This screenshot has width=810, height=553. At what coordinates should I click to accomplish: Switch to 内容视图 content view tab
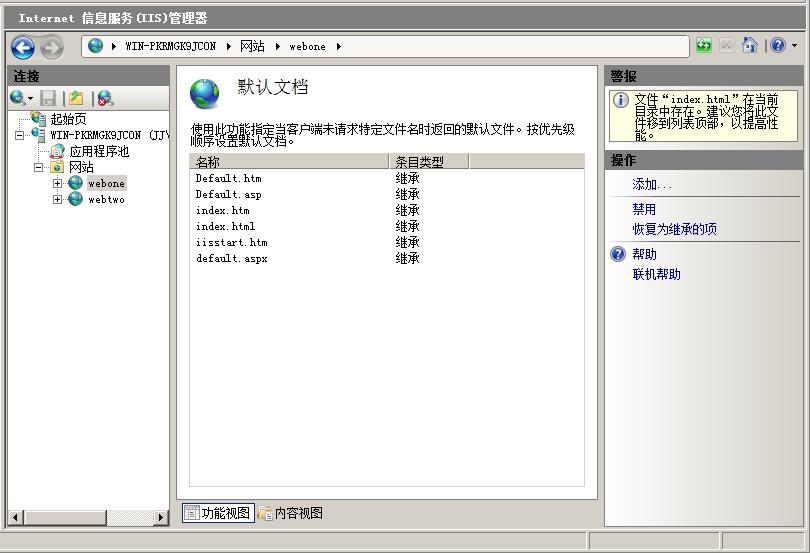pyautogui.click(x=290, y=513)
